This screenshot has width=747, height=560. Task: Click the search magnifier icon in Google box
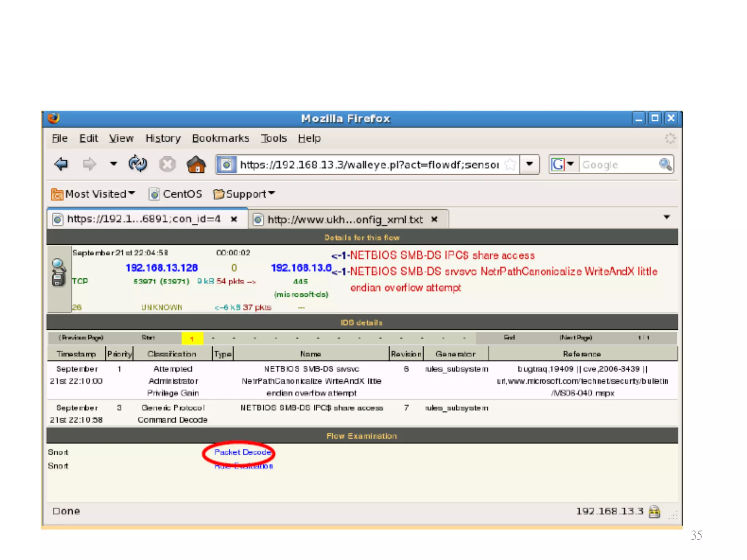pos(665,164)
